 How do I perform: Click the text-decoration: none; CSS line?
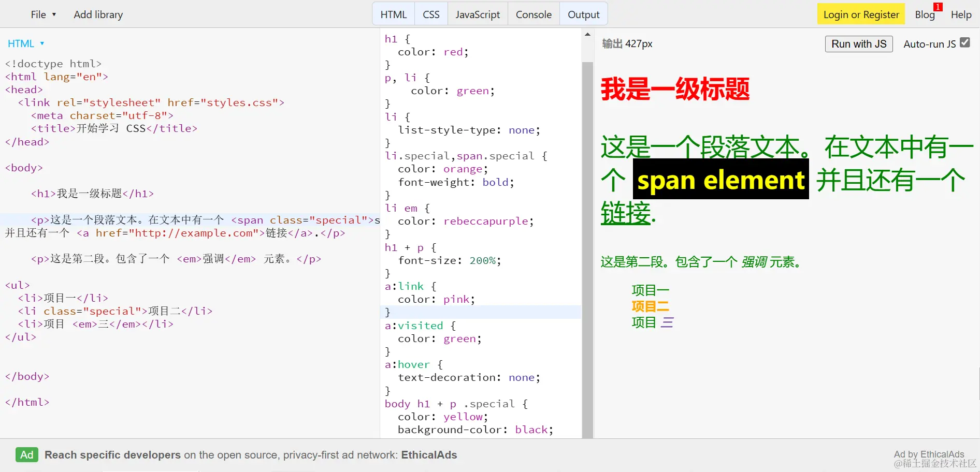click(x=469, y=377)
